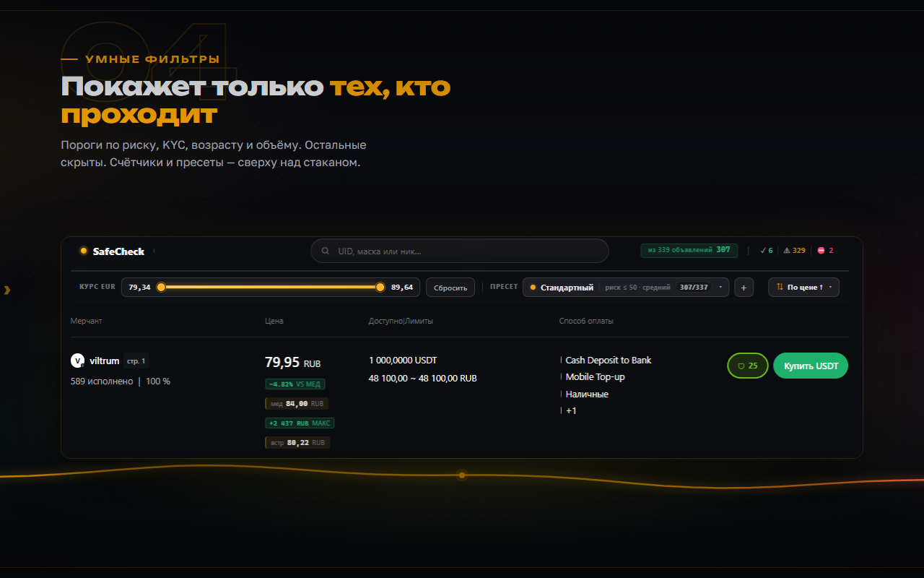Click the warning triangle counter 329

(794, 251)
